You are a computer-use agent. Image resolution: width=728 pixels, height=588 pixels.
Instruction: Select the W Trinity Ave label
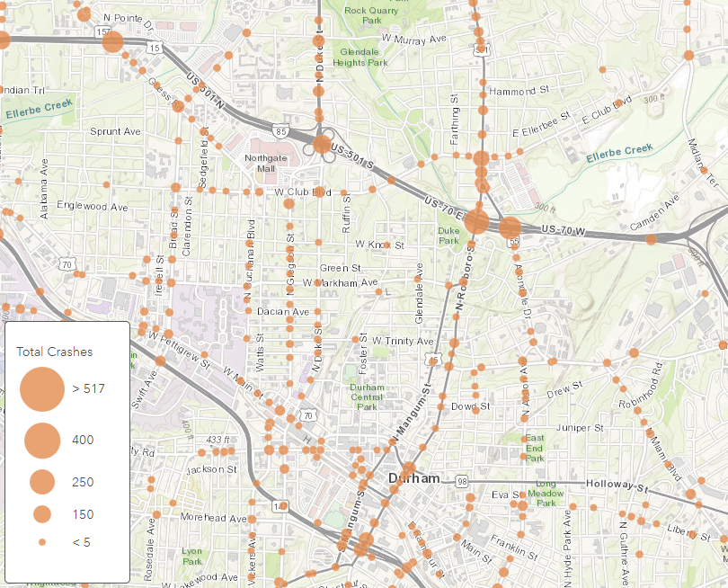[403, 341]
